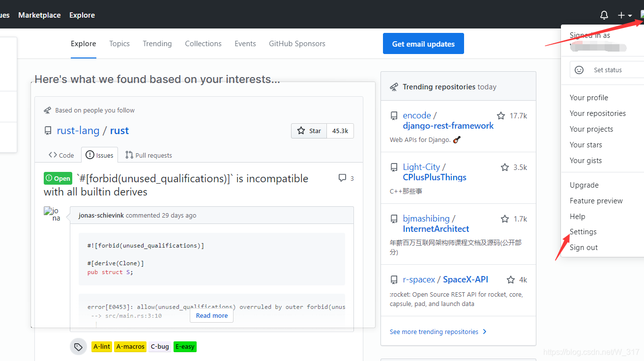Click the labels tag icon
The width and height of the screenshot is (644, 361).
(78, 347)
